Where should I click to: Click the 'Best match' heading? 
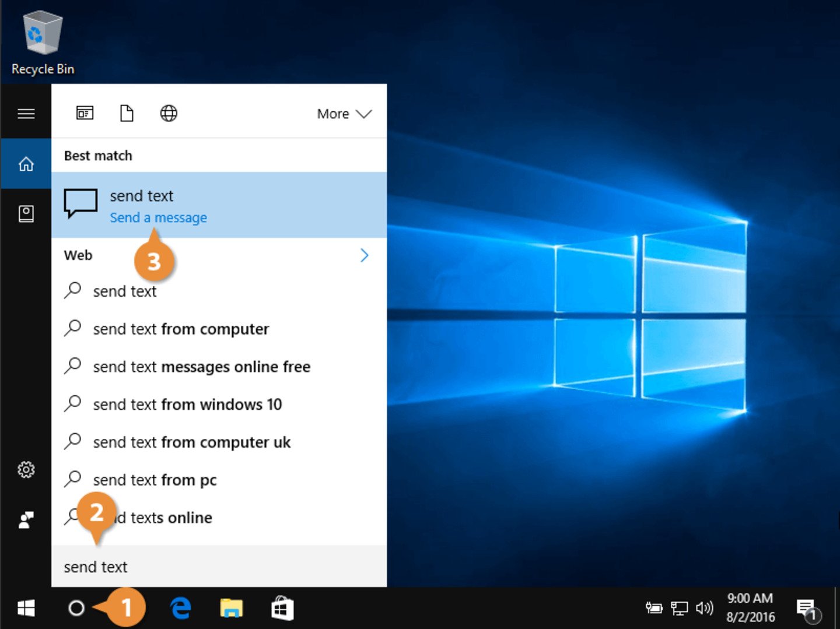pyautogui.click(x=98, y=156)
